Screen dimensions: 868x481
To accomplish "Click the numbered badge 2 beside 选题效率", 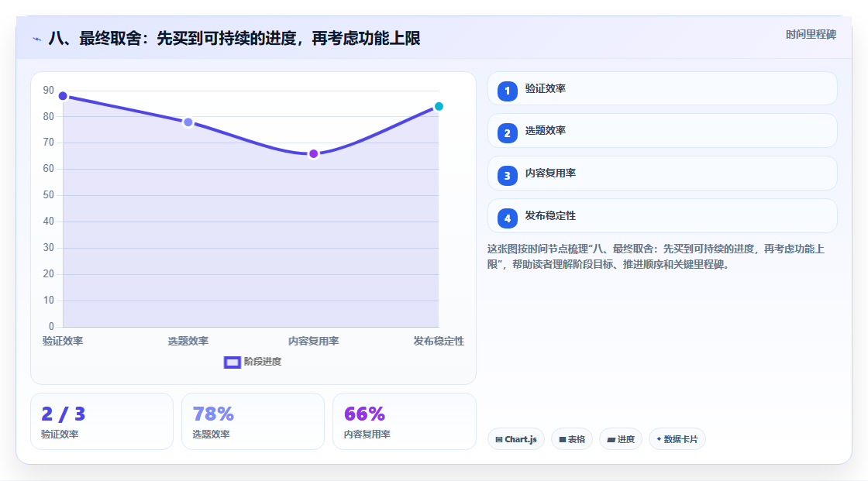I will pyautogui.click(x=507, y=133).
